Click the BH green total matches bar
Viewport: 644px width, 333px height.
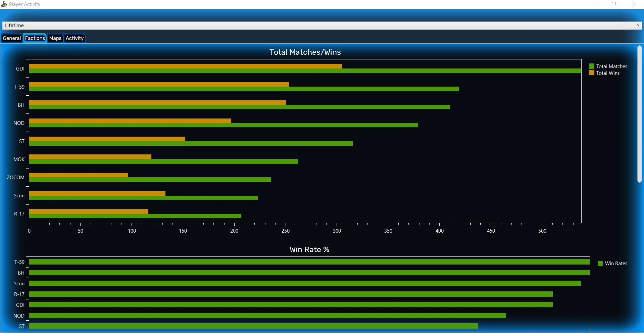240,107
